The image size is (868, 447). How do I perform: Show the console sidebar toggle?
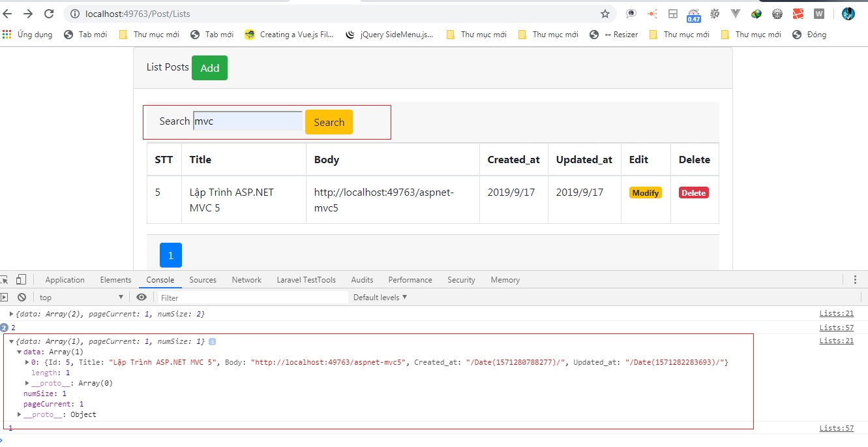[5, 297]
